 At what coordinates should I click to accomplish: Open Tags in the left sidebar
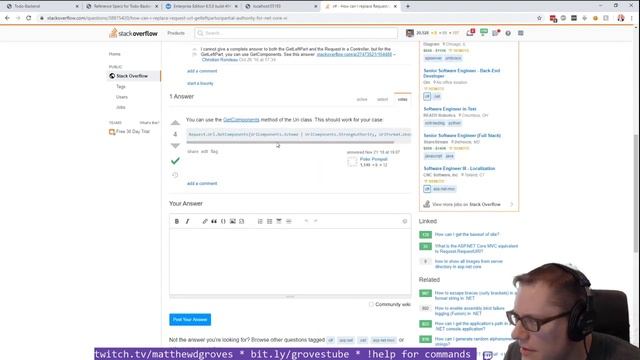click(121, 87)
